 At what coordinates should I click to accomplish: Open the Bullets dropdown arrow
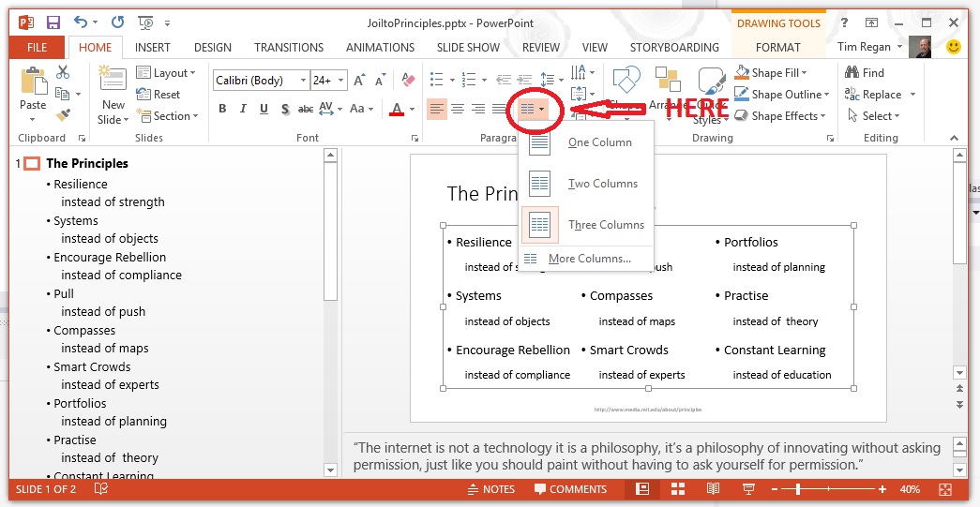pos(451,80)
